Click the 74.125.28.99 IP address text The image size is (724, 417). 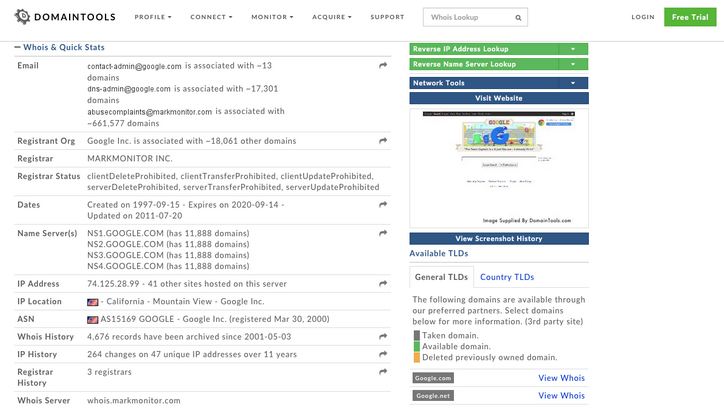tap(113, 284)
